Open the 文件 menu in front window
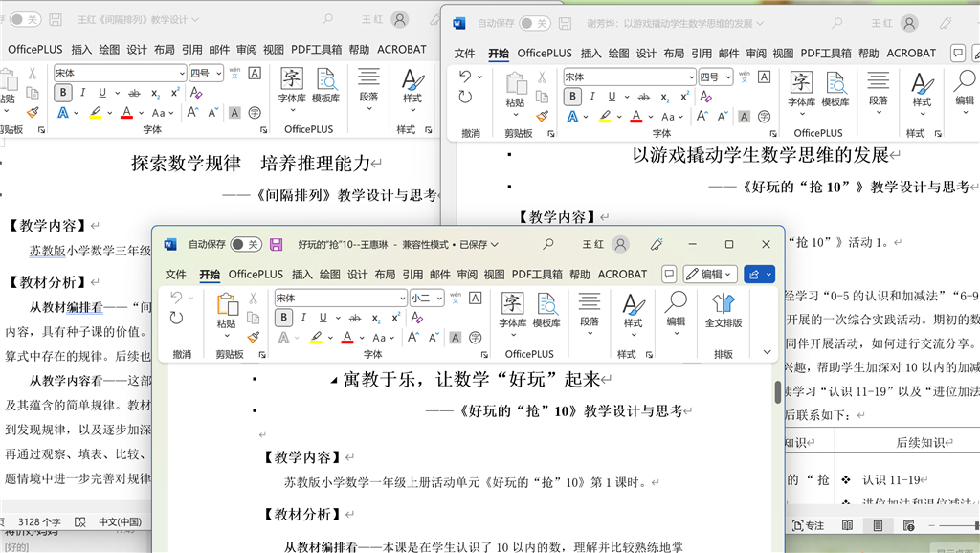The height and width of the screenshot is (553, 980). pos(176,275)
